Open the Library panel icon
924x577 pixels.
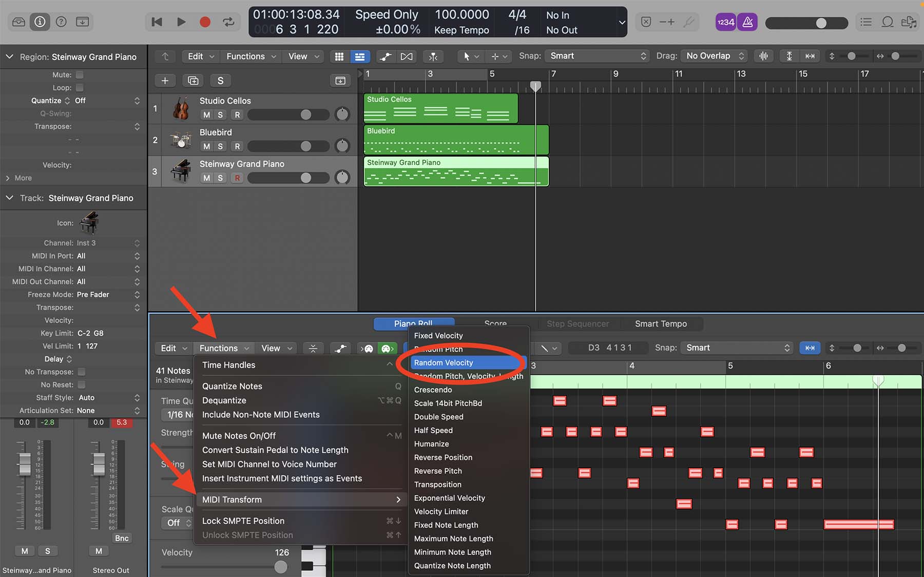18,22
